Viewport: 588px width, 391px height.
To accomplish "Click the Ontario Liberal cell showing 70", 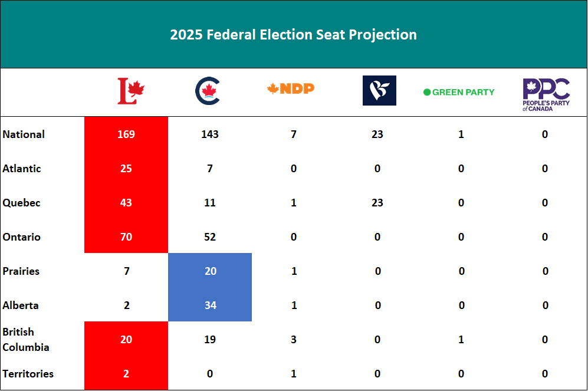I will coord(126,236).
